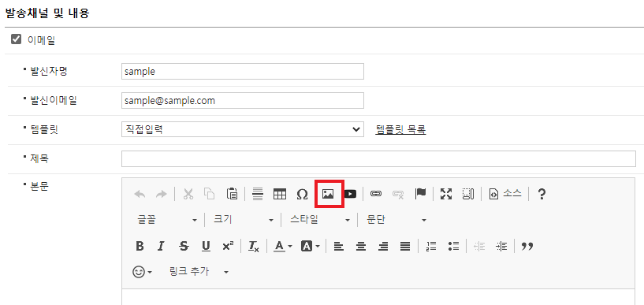This screenshot has width=644, height=305.
Task: Toggle bold formatting
Action: tap(140, 247)
